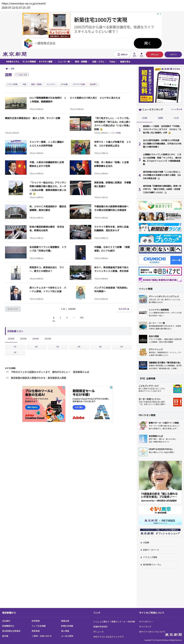Open the 原発のない国へ banner
The image size is (184, 644).
click(160, 249)
